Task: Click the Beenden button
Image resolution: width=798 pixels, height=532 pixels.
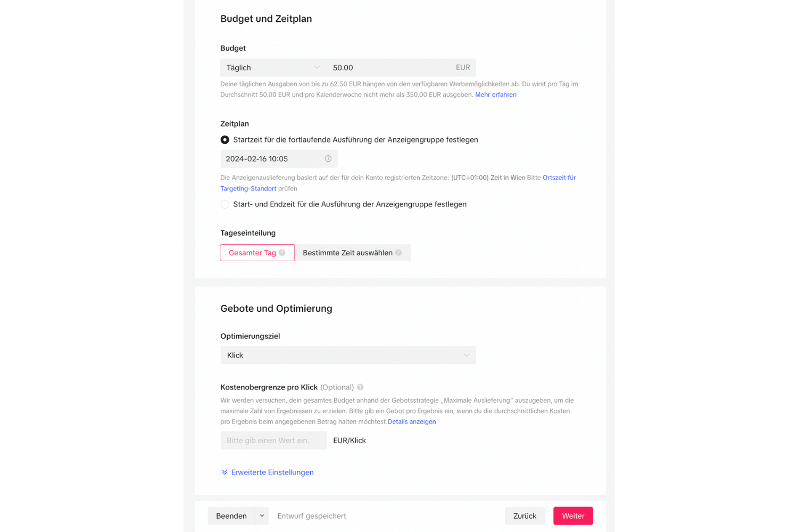Action: [231, 516]
